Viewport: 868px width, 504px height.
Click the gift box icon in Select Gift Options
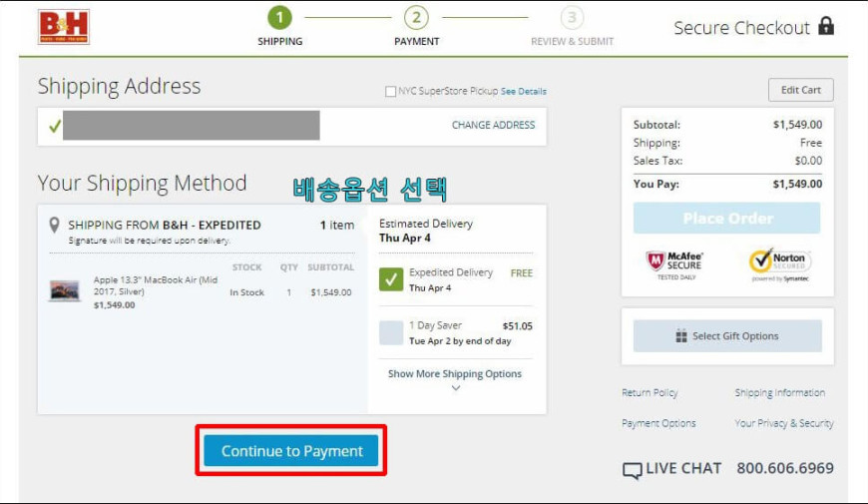(x=681, y=336)
